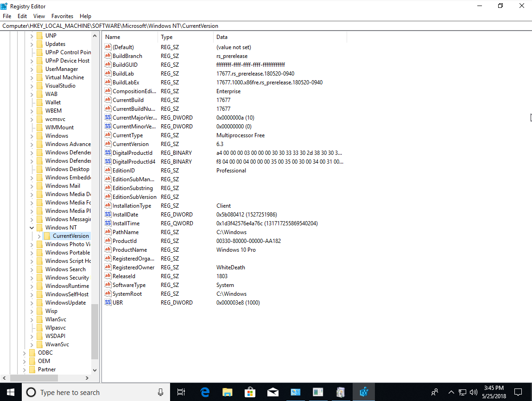Click the taskbar clock showing 3:45 PM
This screenshot has width=532, height=401.
(x=494, y=392)
